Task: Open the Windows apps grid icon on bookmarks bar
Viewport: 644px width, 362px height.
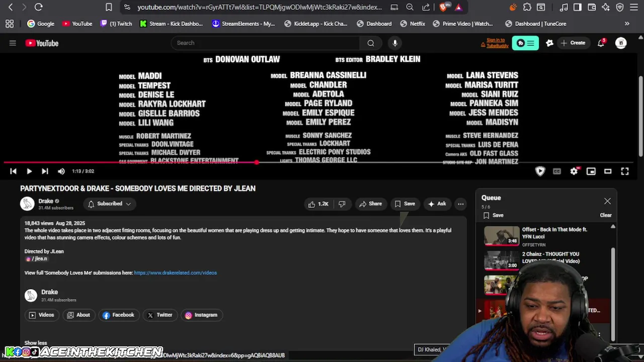Action: (10, 24)
